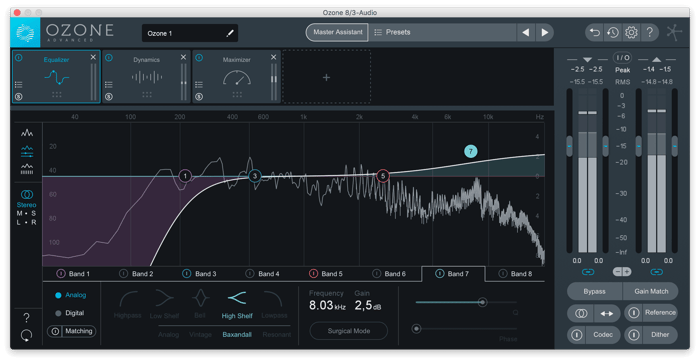This screenshot has width=700, height=362.
Task: Open the help question mark in header
Action: 650,32
